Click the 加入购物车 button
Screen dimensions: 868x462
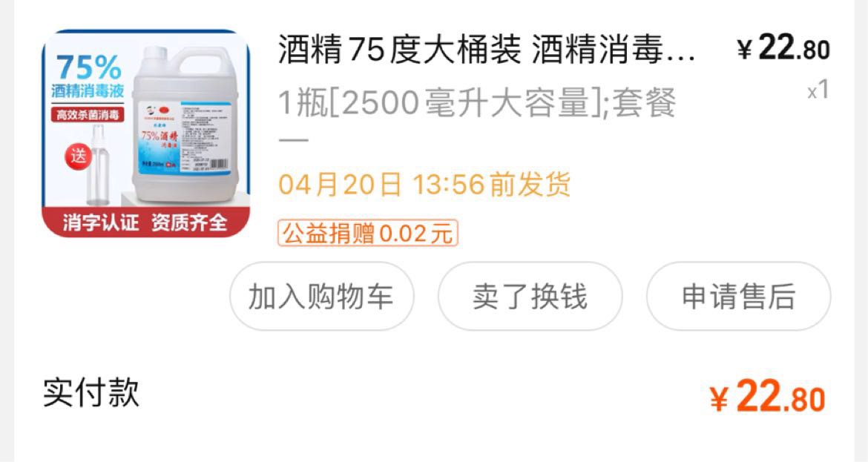point(322,297)
